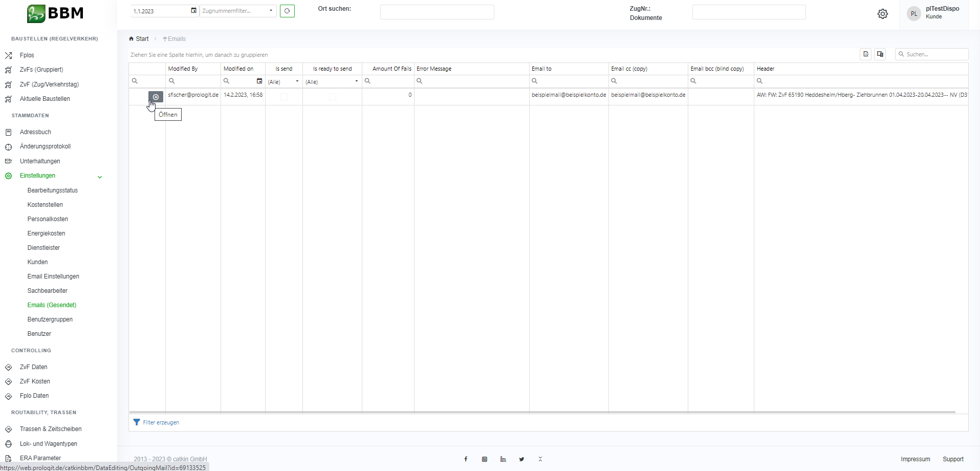
Task: Click the Ort suchen input field
Action: point(437,12)
